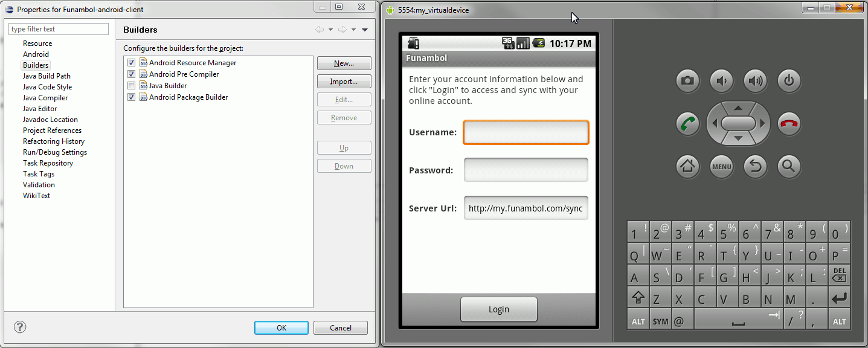Click the type filter text box
868x348 pixels.
59,29
